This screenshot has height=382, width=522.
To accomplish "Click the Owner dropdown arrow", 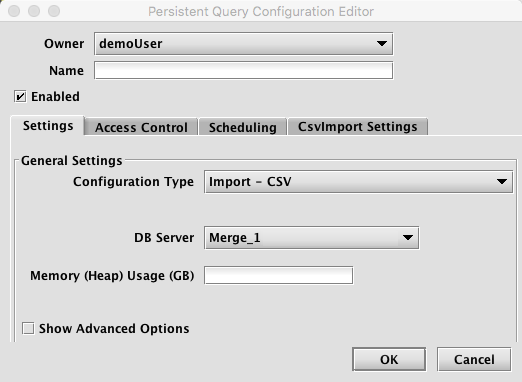I will [382, 44].
